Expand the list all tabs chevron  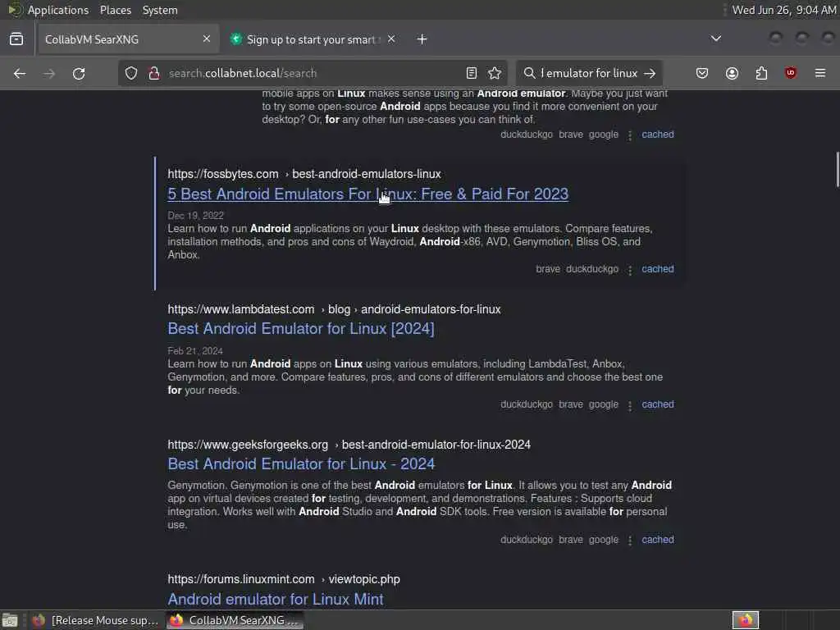click(x=715, y=39)
